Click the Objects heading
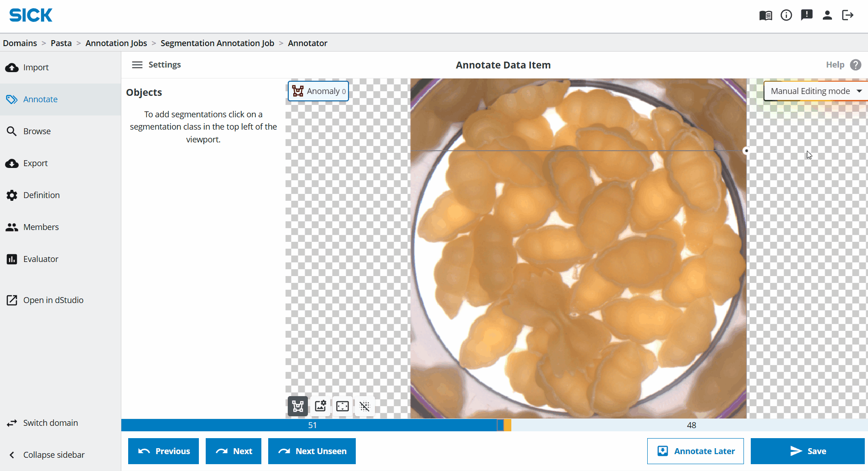Screen dimensions: 868x471 [144, 92]
